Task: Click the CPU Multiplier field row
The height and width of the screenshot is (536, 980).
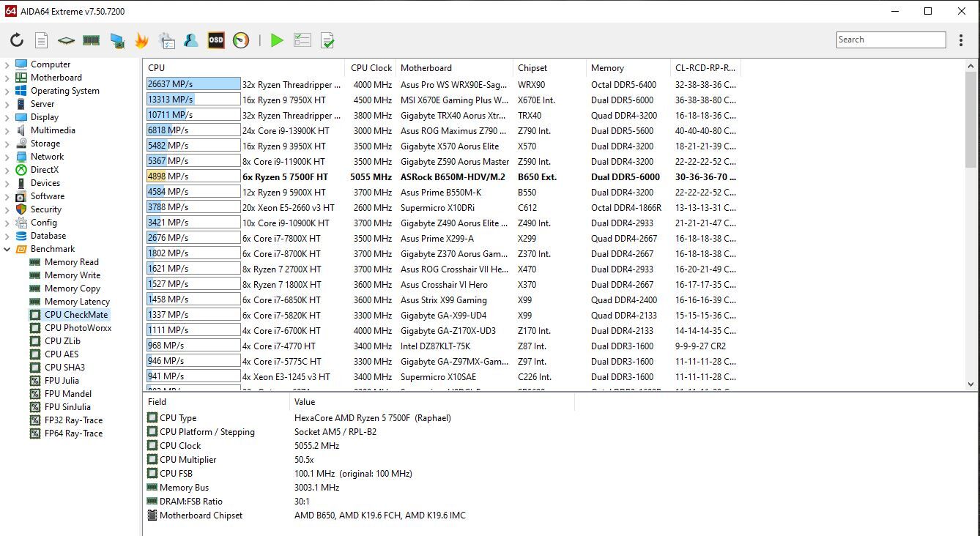Action: [x=359, y=460]
